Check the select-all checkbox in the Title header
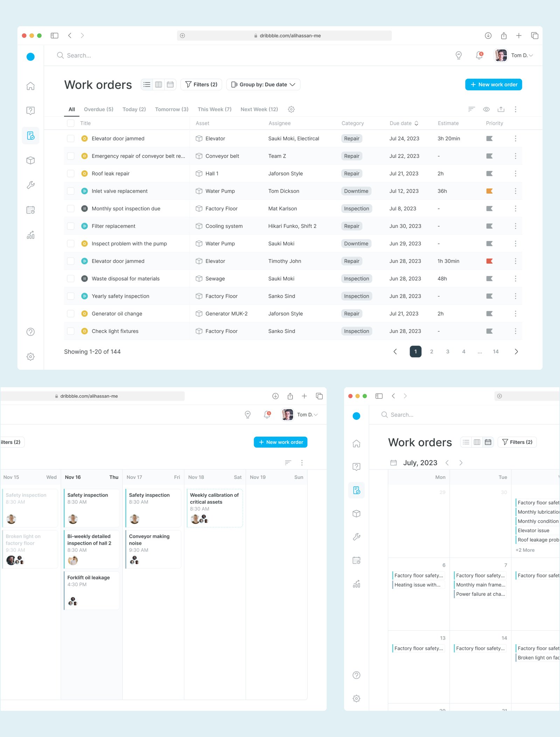The image size is (560, 737). point(71,123)
